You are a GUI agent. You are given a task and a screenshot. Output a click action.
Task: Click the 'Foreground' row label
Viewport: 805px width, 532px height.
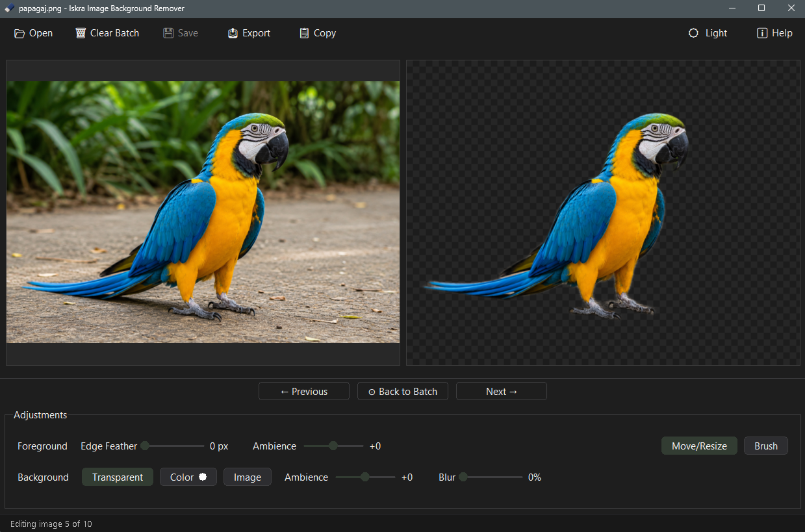tap(42, 446)
